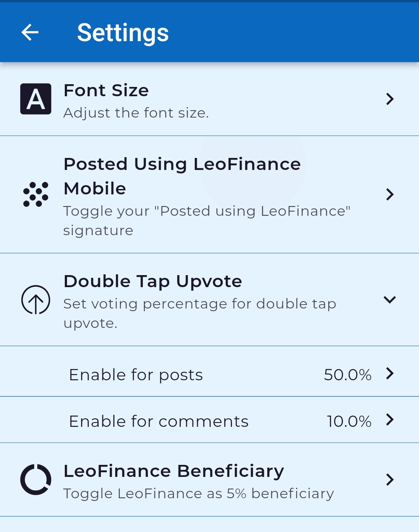419x532 pixels.
Task: Select the Font Size title
Action: pyautogui.click(x=106, y=90)
